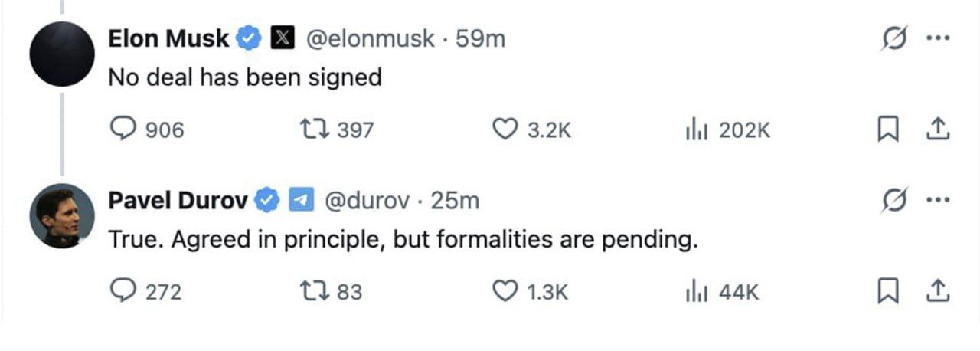The image size is (980, 351).
Task: Bookmark Pavel Durov's tweet
Action: pyautogui.click(x=887, y=292)
